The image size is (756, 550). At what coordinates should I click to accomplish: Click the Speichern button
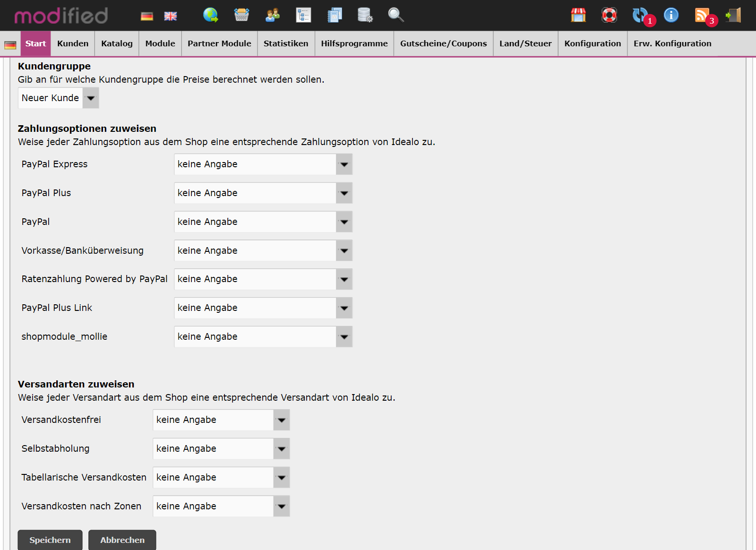tap(50, 540)
